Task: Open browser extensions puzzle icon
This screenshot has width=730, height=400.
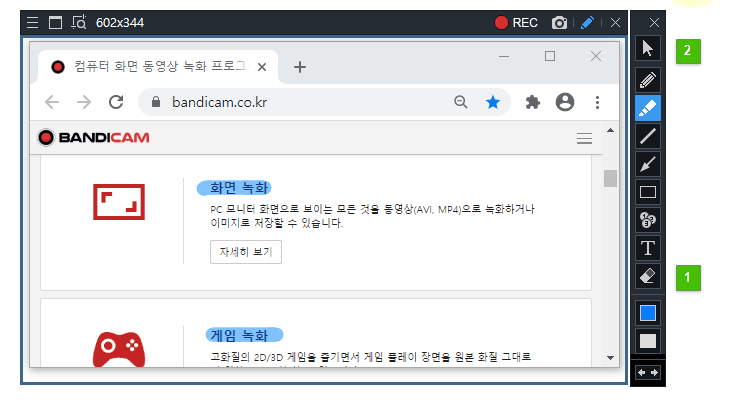Action: [533, 102]
